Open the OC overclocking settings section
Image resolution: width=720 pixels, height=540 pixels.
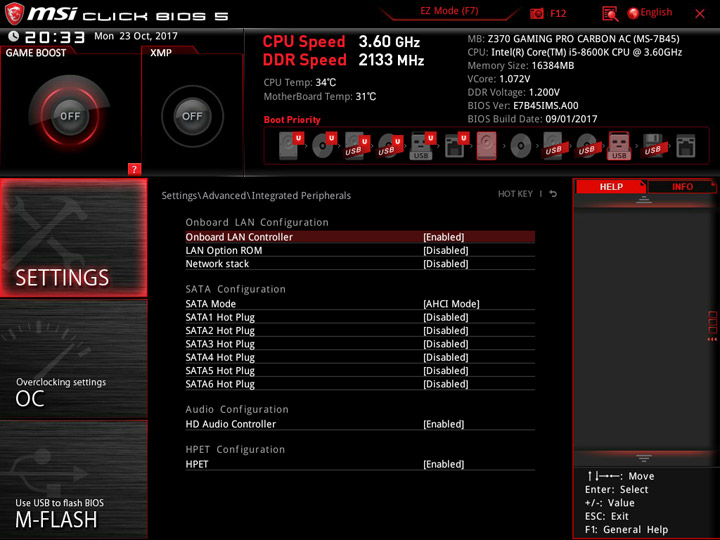pos(74,359)
